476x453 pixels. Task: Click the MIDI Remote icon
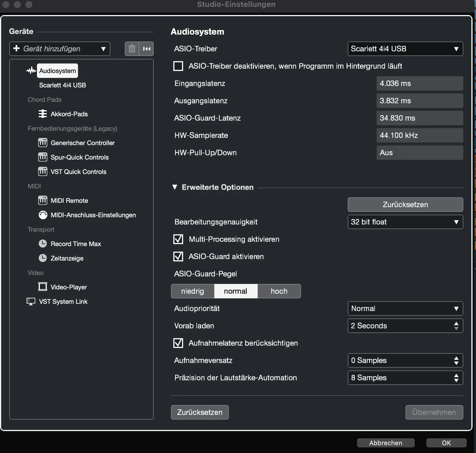pyautogui.click(x=43, y=201)
